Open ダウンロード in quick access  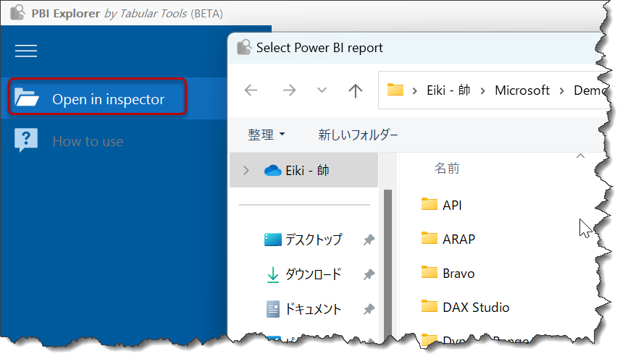point(313,274)
